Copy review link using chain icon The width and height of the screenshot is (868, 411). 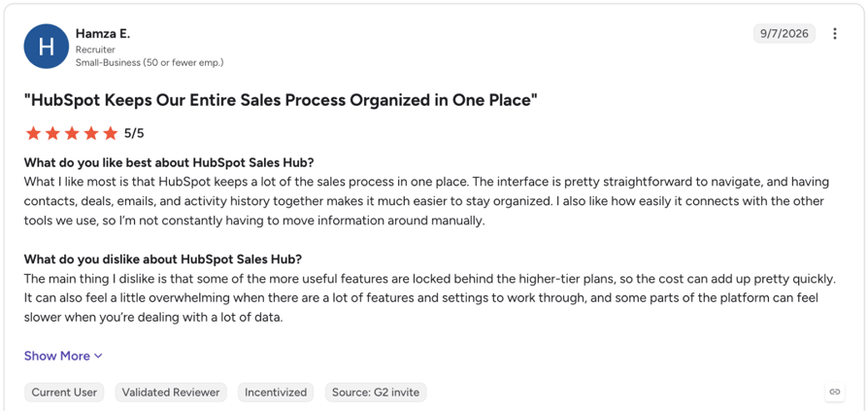click(x=835, y=392)
